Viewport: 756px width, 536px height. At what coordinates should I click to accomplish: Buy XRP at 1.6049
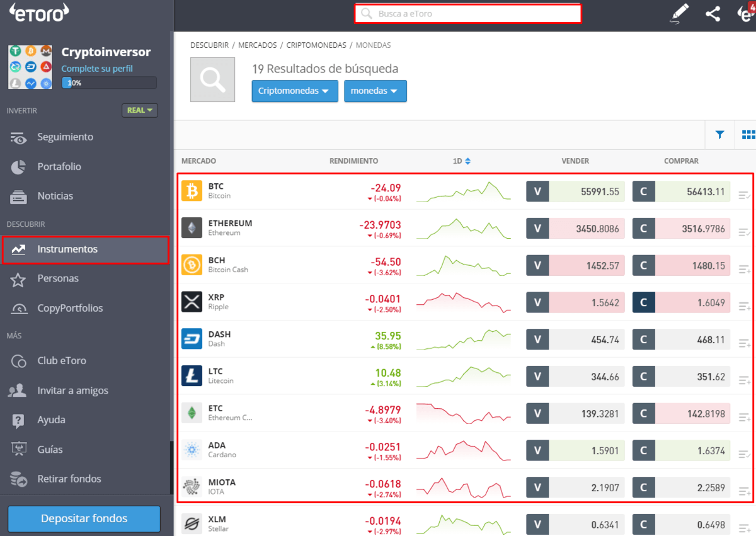coord(681,302)
